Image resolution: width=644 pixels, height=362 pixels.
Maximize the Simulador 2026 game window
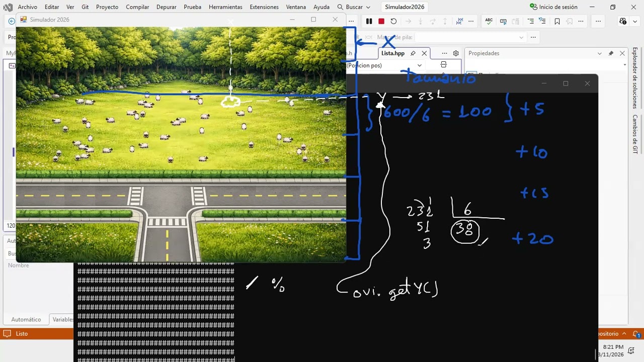click(313, 20)
